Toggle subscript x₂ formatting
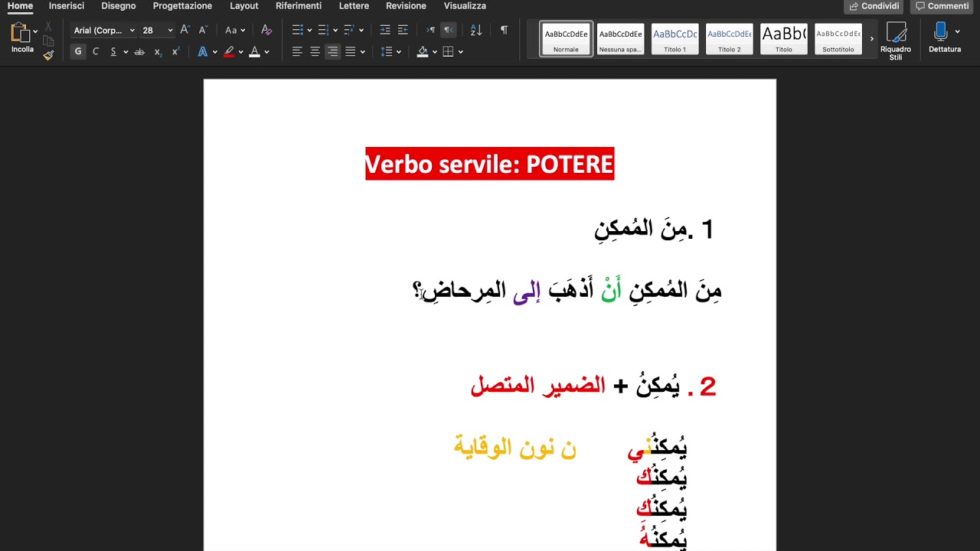Image resolution: width=980 pixels, height=551 pixels. pos(158,52)
